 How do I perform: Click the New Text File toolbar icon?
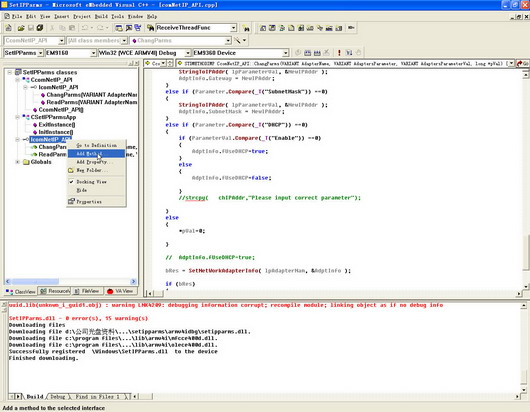click(8, 28)
